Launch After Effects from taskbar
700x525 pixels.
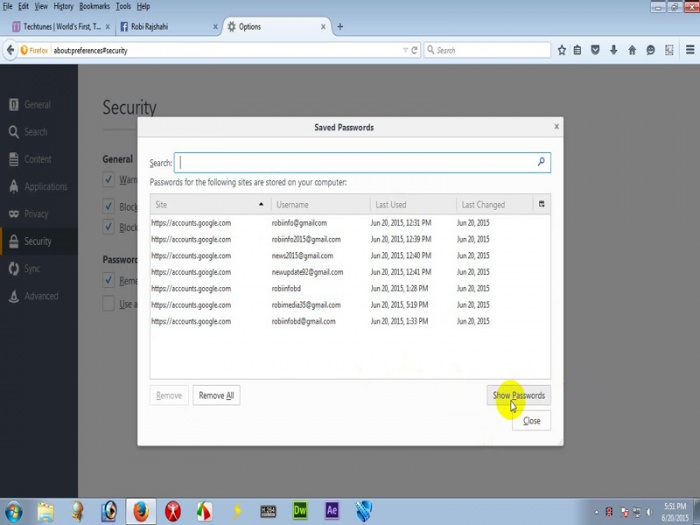(332, 511)
